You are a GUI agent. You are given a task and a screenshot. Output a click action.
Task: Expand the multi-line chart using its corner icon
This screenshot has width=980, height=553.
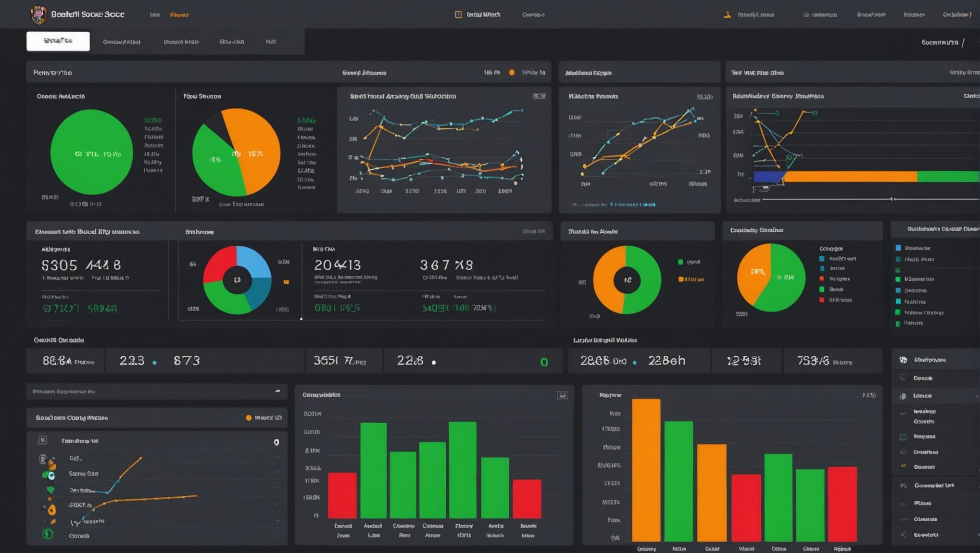point(539,96)
